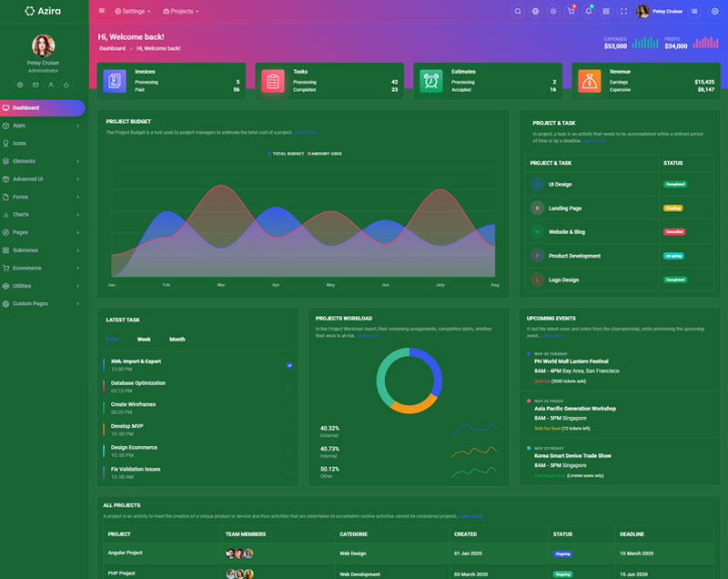Tick the Database Optimization task checkbox
This screenshot has width=728, height=579.
(289, 387)
